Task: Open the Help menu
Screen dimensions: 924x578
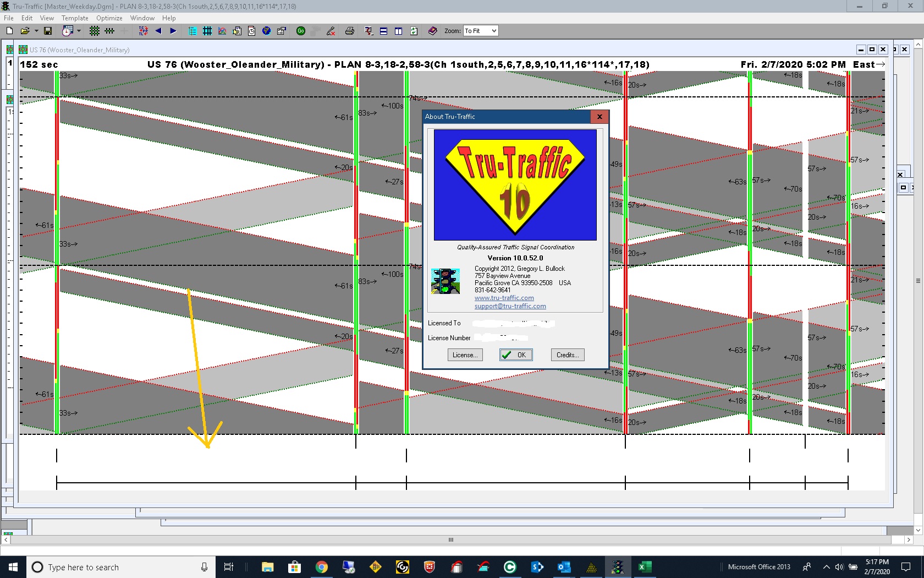Action: pyautogui.click(x=169, y=18)
